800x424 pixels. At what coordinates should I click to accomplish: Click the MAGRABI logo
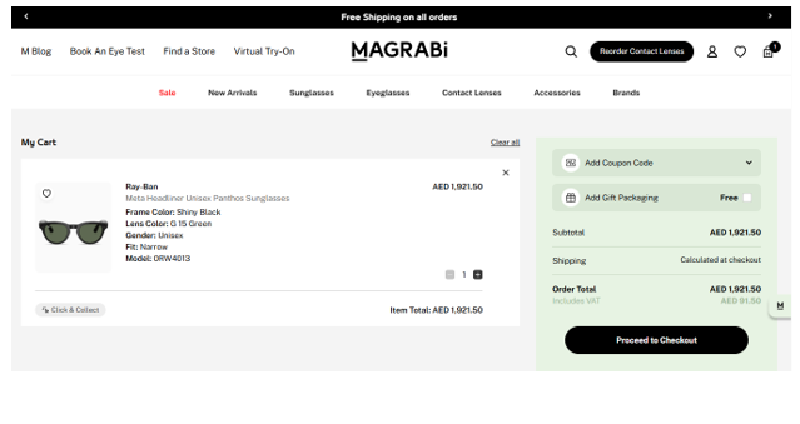pyautogui.click(x=399, y=51)
